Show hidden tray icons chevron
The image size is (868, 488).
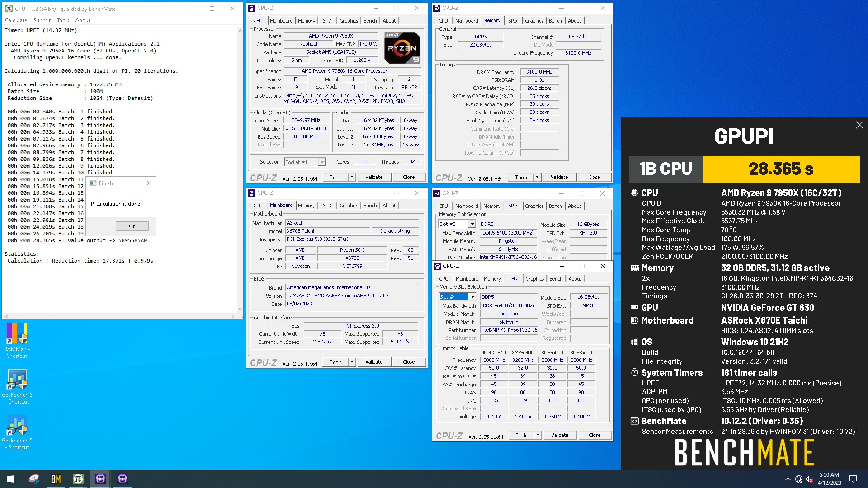point(788,479)
